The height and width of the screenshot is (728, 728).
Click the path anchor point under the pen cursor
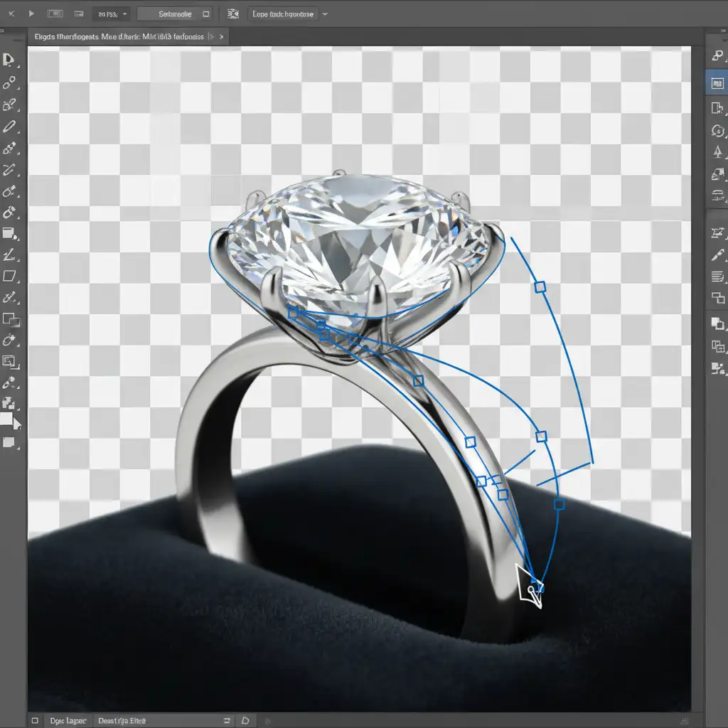tap(537, 587)
